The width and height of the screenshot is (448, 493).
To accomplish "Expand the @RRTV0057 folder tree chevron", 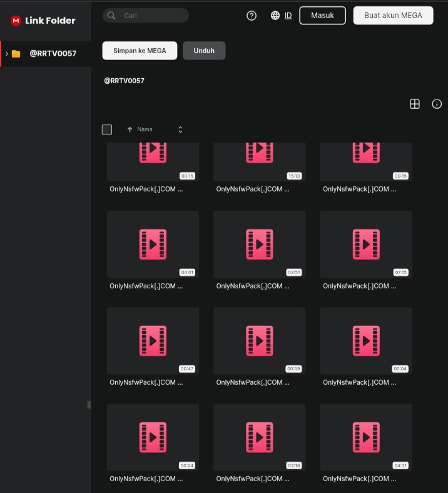I will tap(7, 54).
